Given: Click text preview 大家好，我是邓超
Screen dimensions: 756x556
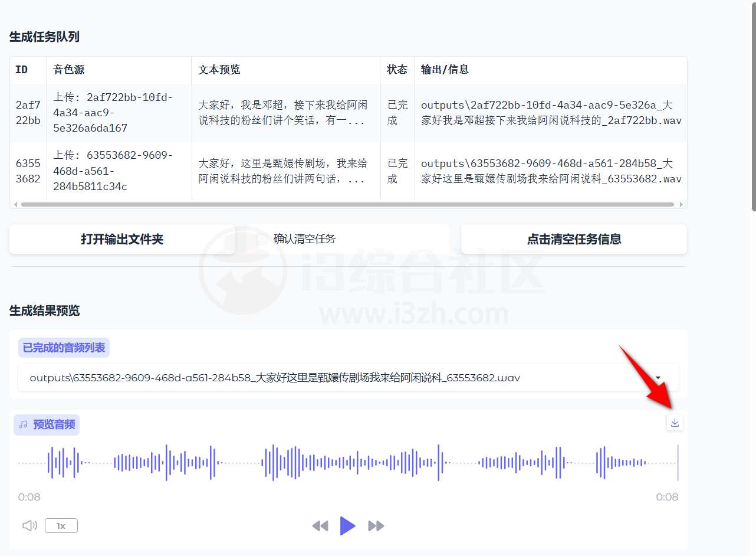Looking at the screenshot, I should (x=285, y=113).
